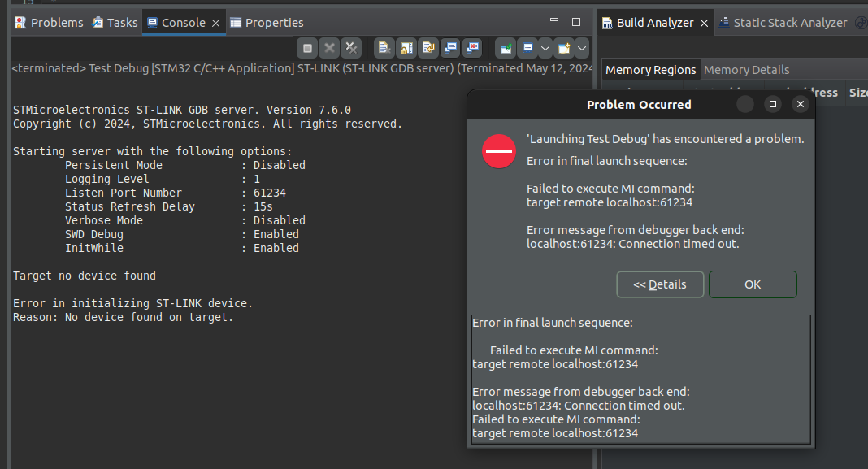Terminate the running launch
The height and width of the screenshot is (469, 868).
(306, 47)
